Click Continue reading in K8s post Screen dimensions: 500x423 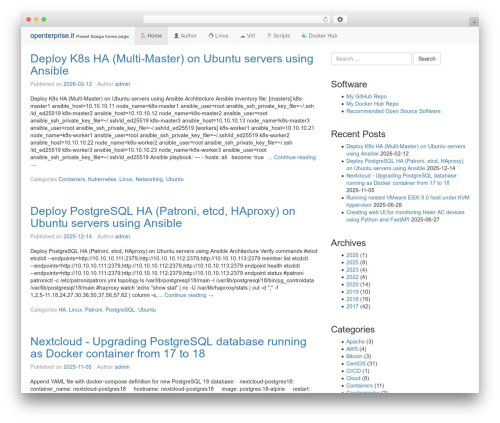pyautogui.click(x=295, y=157)
